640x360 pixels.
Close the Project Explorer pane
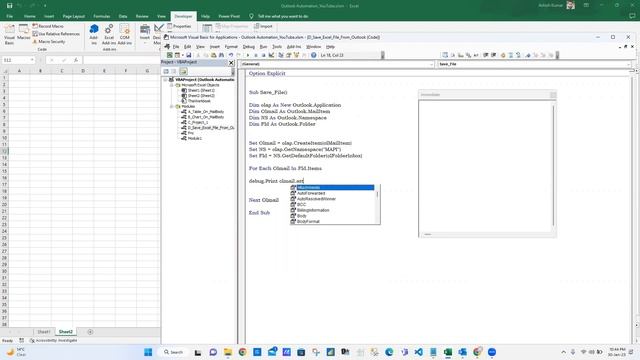point(231,62)
